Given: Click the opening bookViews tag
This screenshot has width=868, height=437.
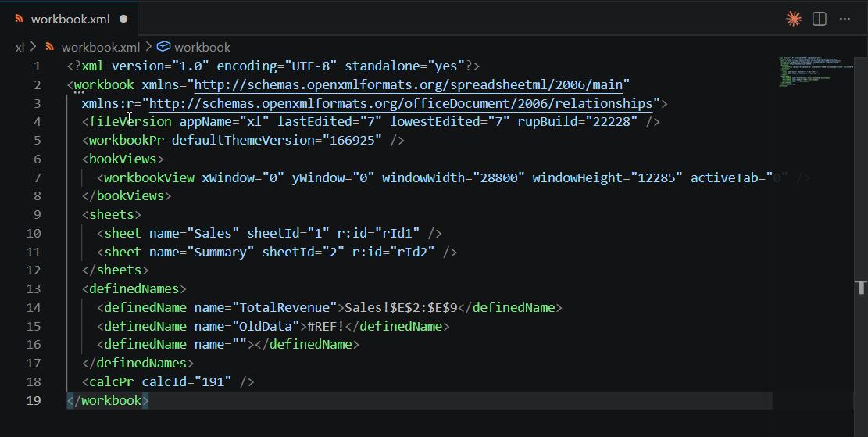Looking at the screenshot, I should [x=123, y=159].
